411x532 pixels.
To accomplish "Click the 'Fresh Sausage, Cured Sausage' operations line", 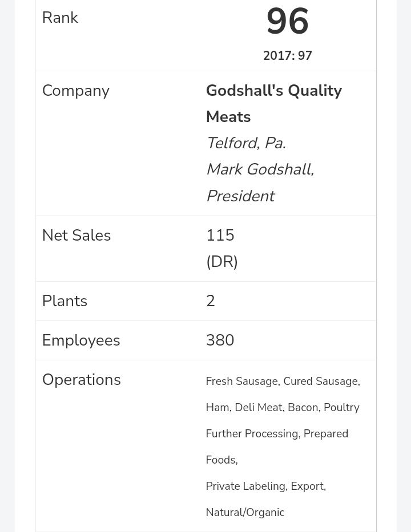I will [283, 381].
